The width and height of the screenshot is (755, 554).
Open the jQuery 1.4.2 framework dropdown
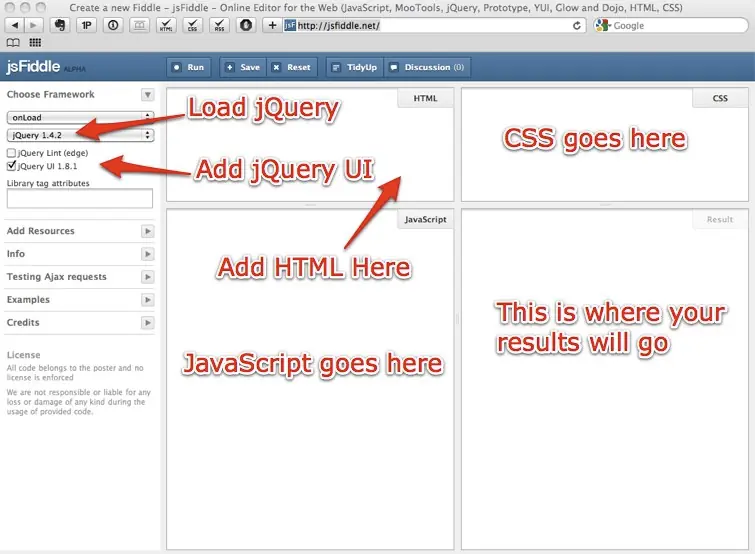[80, 135]
